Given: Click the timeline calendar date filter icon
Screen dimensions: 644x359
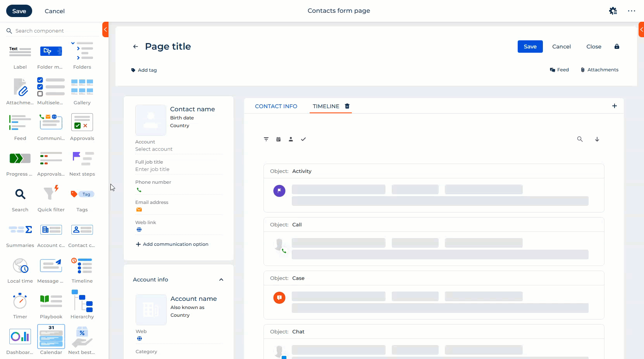Looking at the screenshot, I should click(x=278, y=139).
